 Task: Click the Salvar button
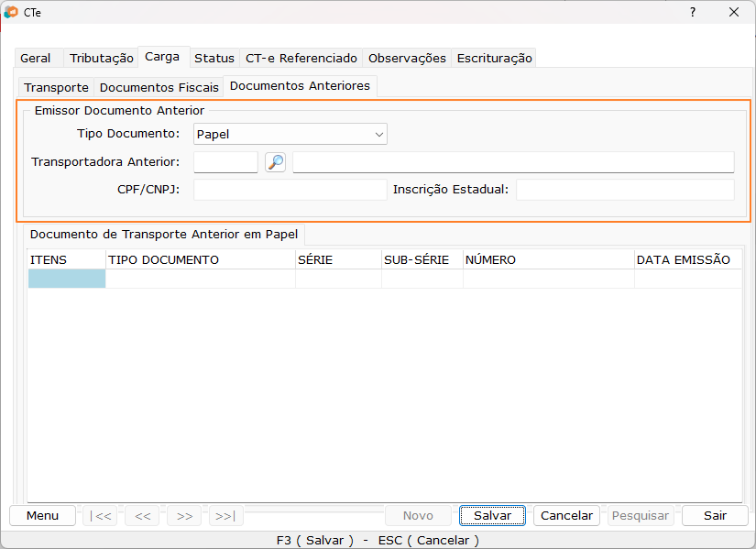pyautogui.click(x=492, y=516)
